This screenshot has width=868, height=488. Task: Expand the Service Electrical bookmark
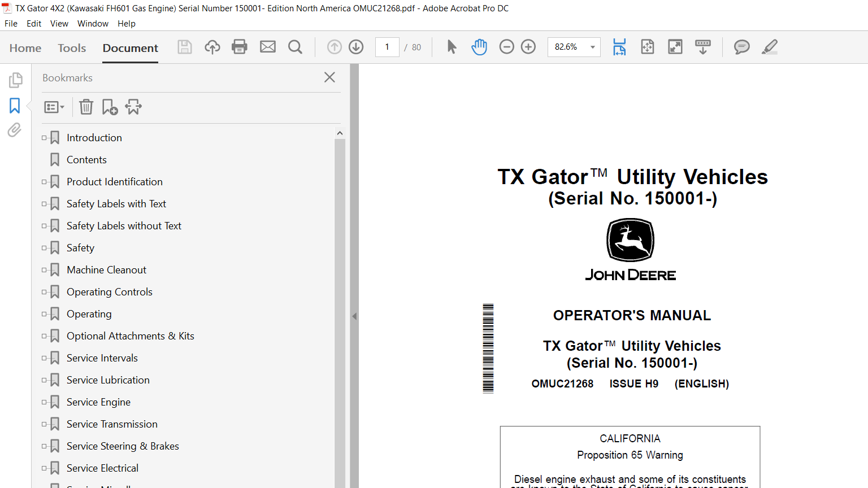point(44,468)
